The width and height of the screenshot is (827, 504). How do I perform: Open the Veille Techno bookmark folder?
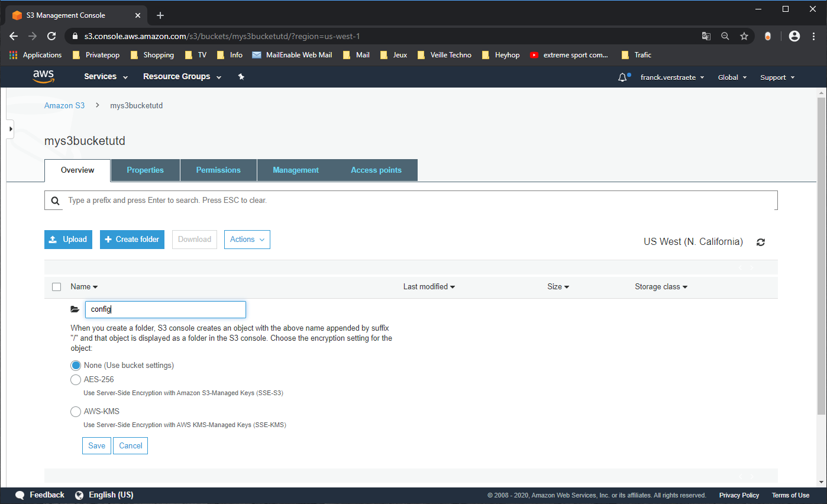point(444,55)
